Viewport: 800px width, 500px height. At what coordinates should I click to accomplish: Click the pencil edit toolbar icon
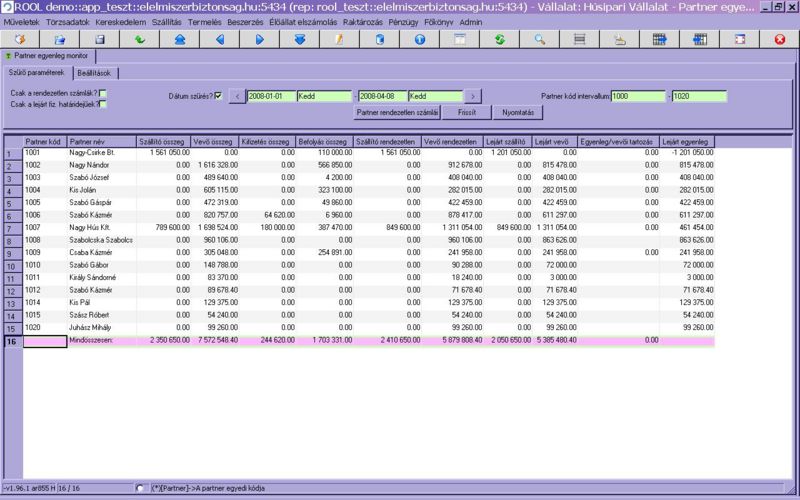pos(339,40)
